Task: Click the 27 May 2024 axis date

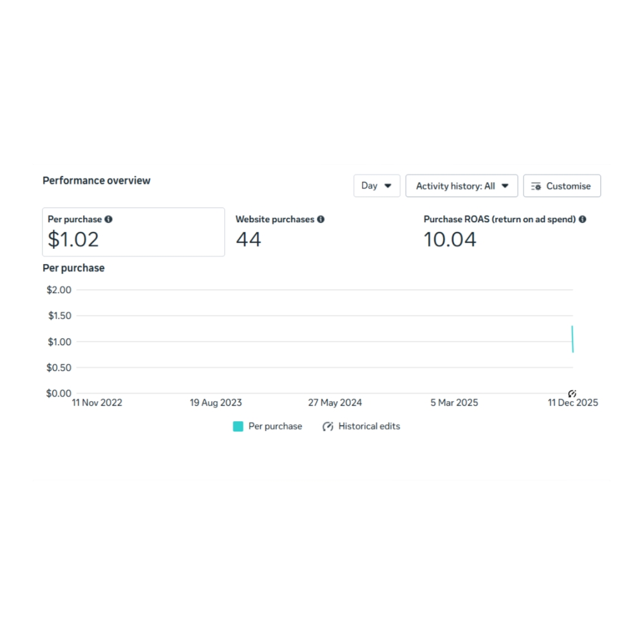Action: (x=335, y=403)
